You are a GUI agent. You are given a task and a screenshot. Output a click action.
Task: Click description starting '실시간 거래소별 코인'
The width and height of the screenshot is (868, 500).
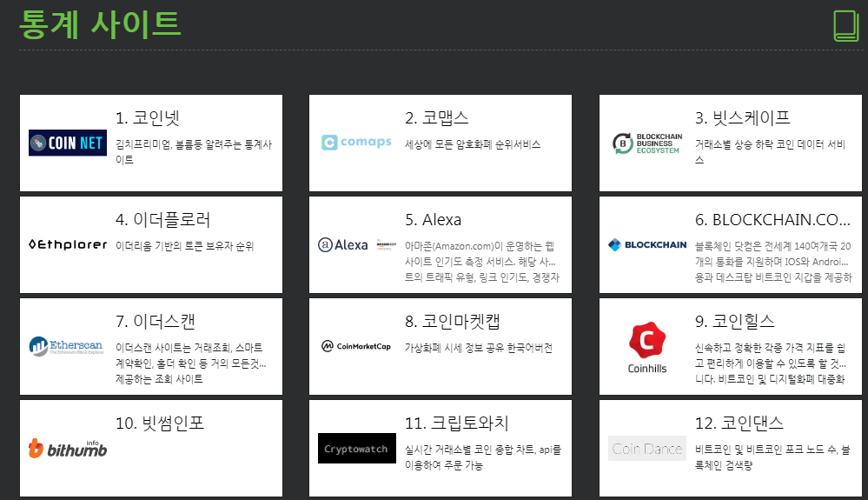point(483,457)
